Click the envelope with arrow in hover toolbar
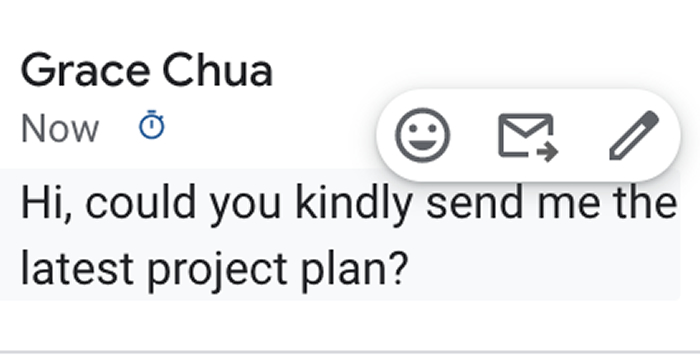This screenshot has width=700, height=360. click(528, 136)
